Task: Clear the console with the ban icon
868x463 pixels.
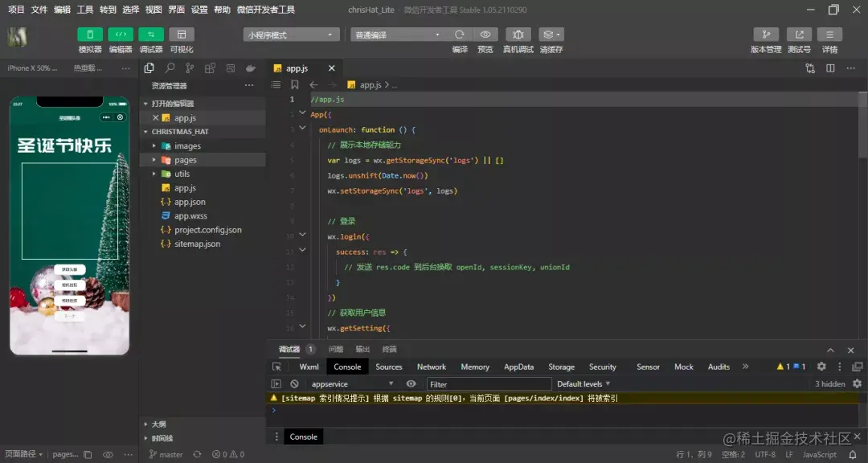Action: 294,383
